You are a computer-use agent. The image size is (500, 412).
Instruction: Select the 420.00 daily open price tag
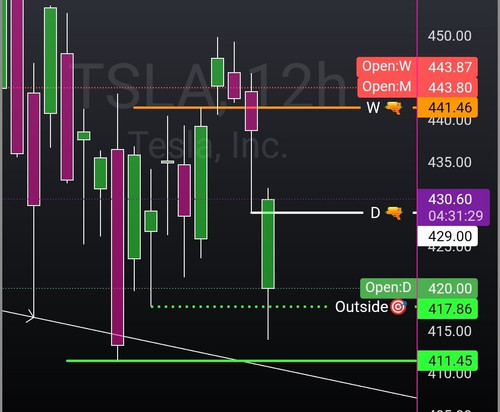(448, 288)
